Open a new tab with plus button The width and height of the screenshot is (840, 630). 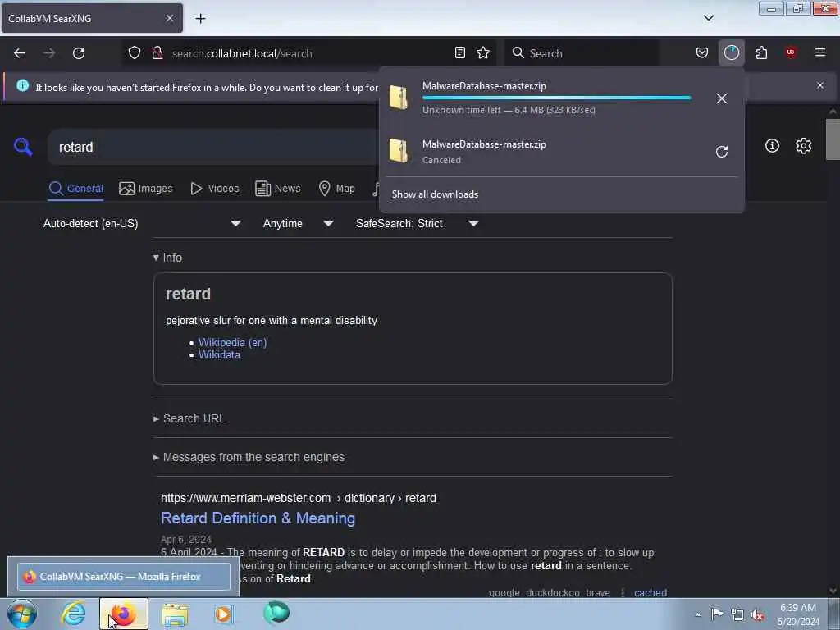pos(200,19)
